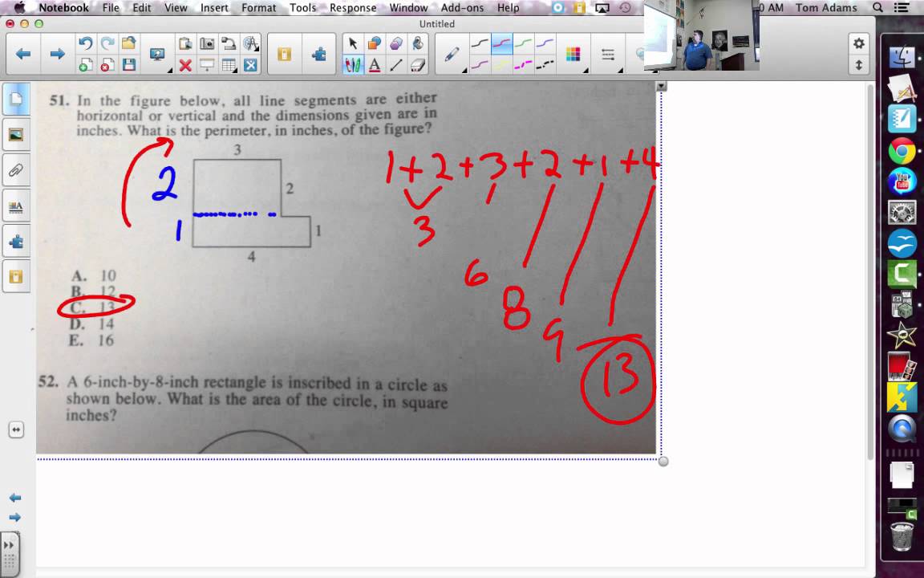This screenshot has height=578, width=924.
Task: Open the Response menu
Action: coord(352,8)
